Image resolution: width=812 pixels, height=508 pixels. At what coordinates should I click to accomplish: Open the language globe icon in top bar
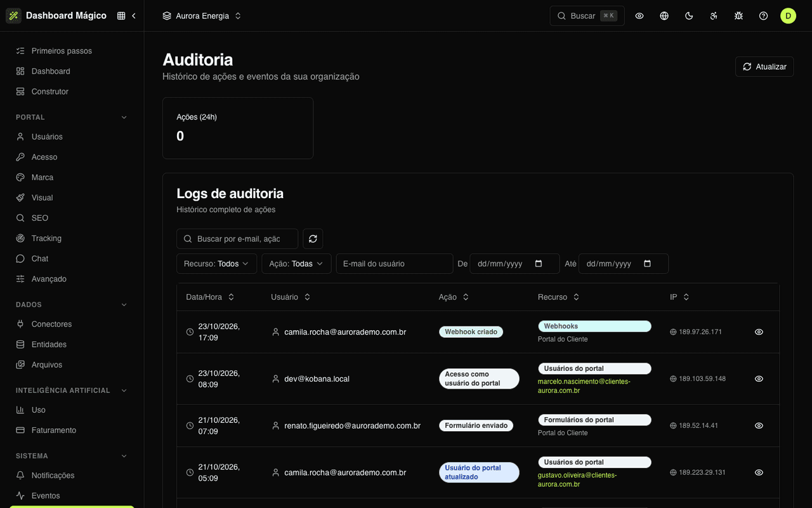pyautogui.click(x=664, y=16)
